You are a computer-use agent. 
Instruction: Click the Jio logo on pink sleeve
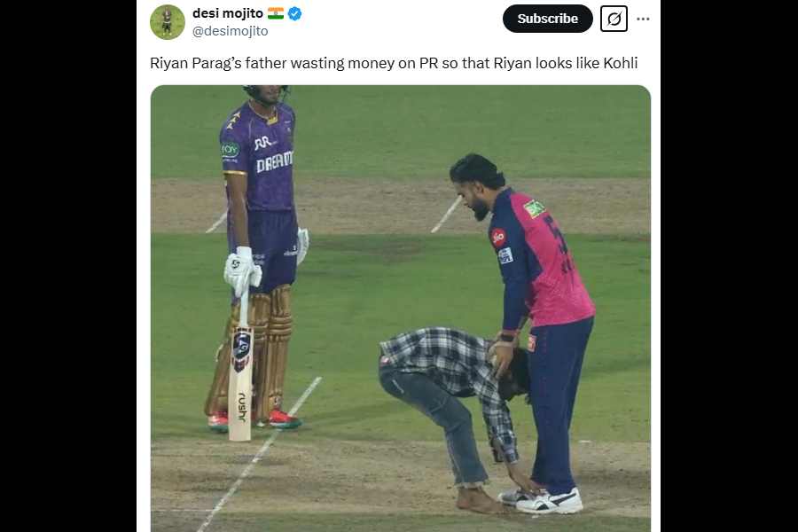pos(498,238)
